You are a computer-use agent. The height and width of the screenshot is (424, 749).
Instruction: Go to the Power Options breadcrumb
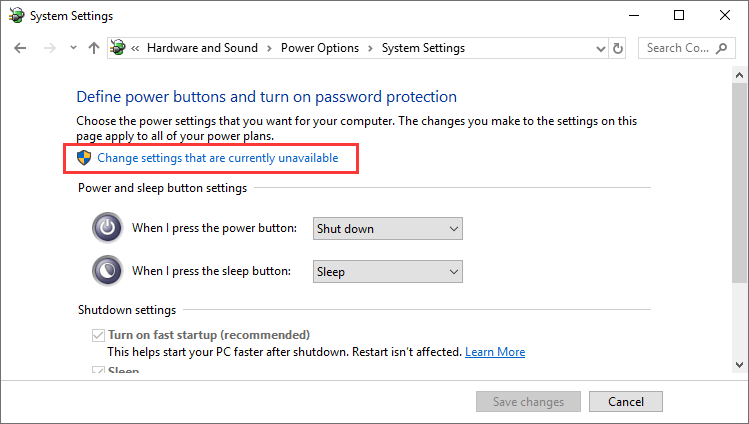320,48
